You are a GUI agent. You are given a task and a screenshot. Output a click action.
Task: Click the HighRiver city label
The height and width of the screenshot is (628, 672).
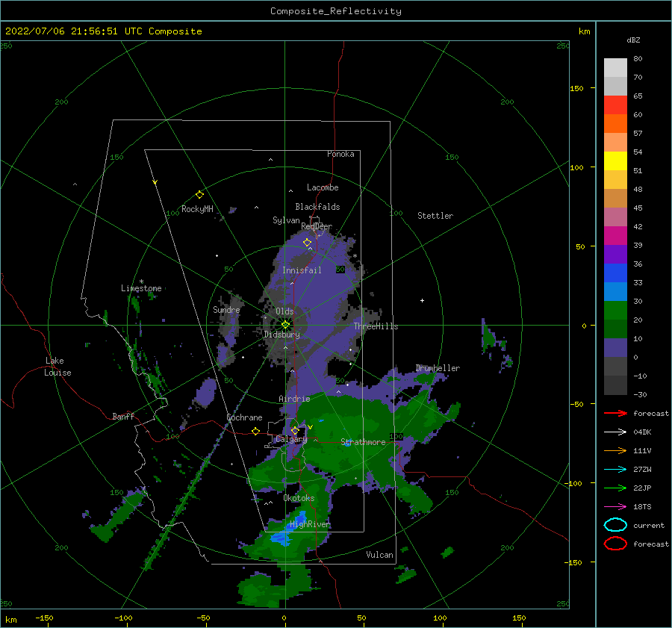(310, 524)
